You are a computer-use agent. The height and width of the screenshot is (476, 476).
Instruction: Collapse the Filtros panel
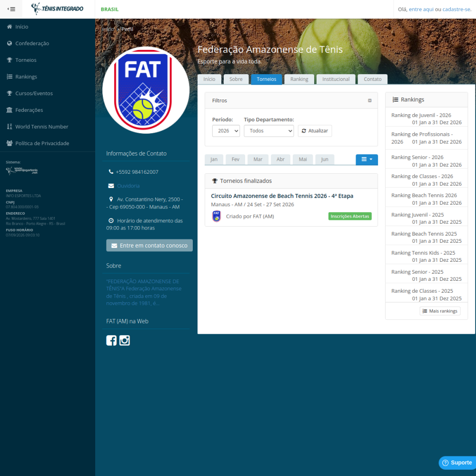tap(370, 100)
